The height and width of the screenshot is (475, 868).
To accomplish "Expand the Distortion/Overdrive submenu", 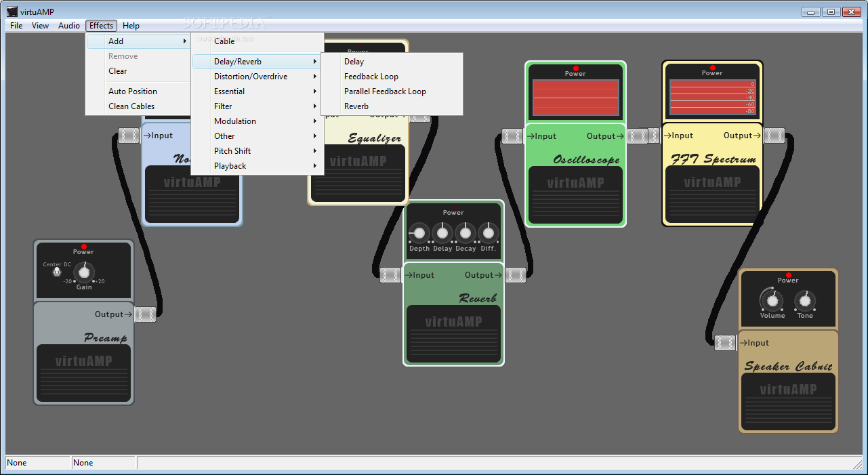I will (x=257, y=77).
